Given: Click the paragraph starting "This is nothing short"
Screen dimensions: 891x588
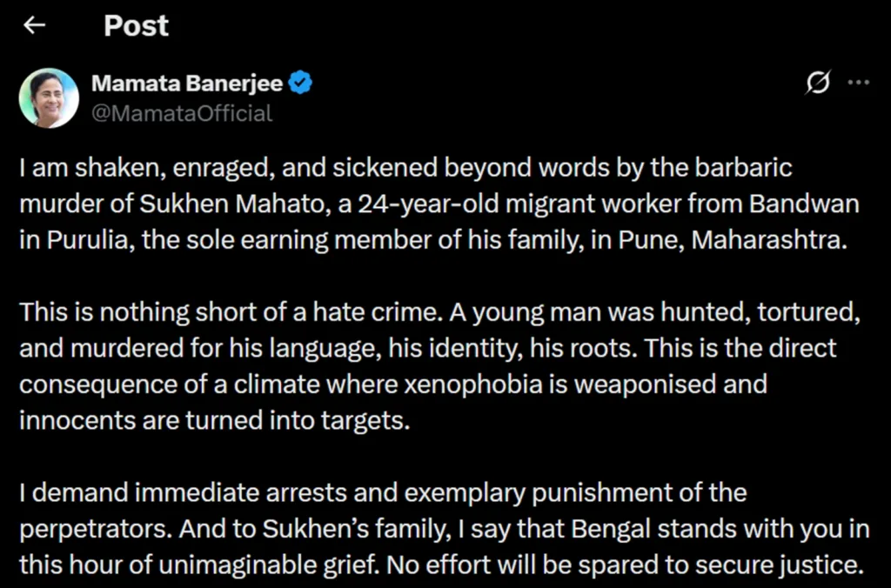Looking at the screenshot, I should click(435, 366).
